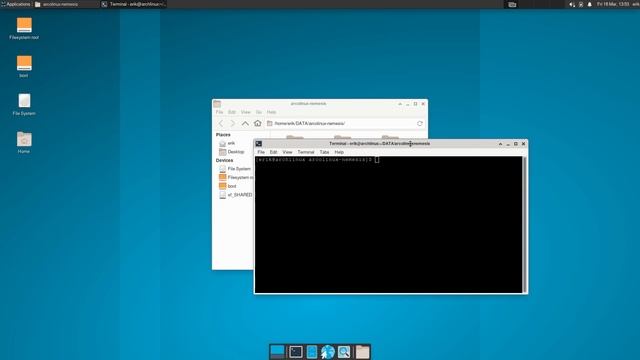Click the file manager location path field
Screen dimensions: 640x360
click(x=345, y=123)
